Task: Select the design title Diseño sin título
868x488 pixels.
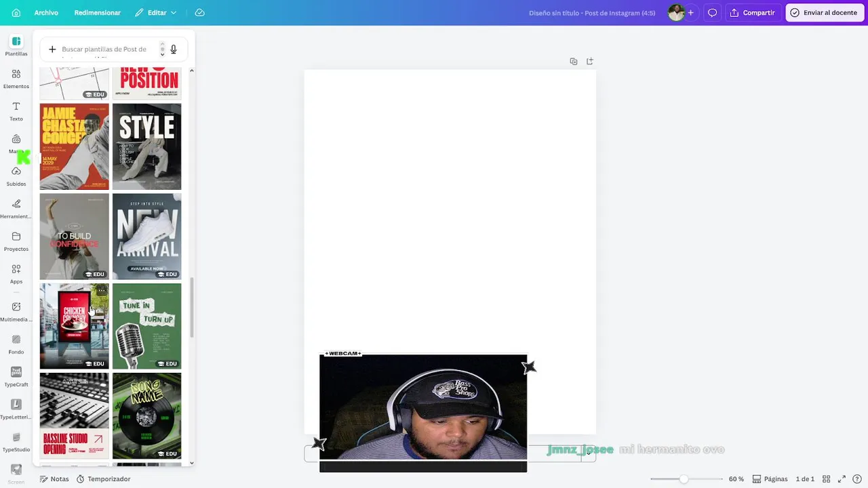Action: click(592, 13)
